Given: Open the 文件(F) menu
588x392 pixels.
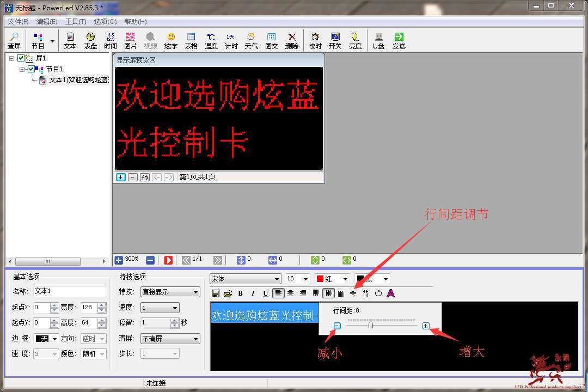Looking at the screenshot, I should (x=18, y=21).
